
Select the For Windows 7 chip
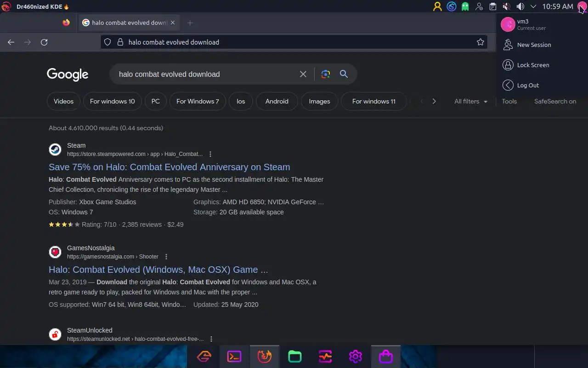click(x=198, y=101)
